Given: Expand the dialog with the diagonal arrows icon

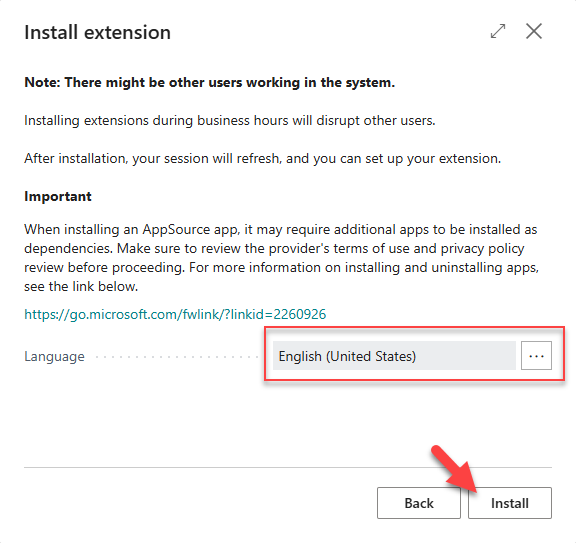Looking at the screenshot, I should (498, 31).
